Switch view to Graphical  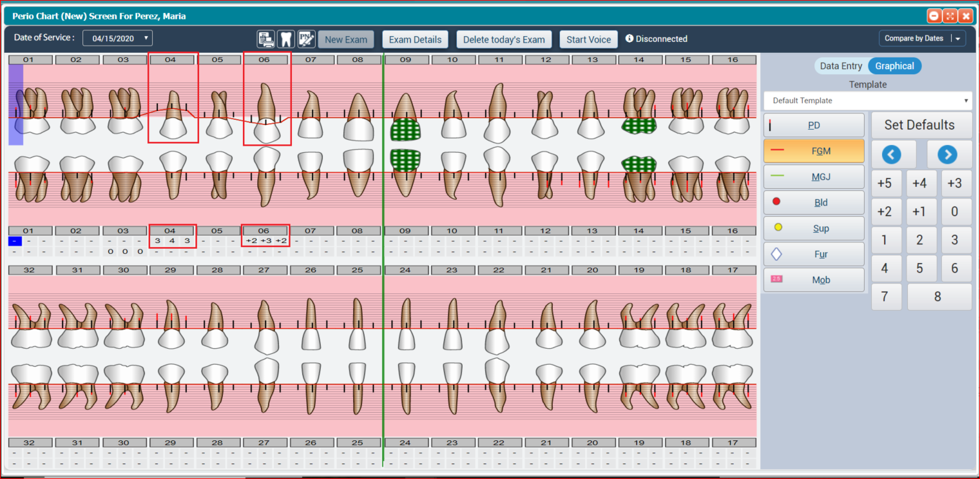click(x=894, y=66)
